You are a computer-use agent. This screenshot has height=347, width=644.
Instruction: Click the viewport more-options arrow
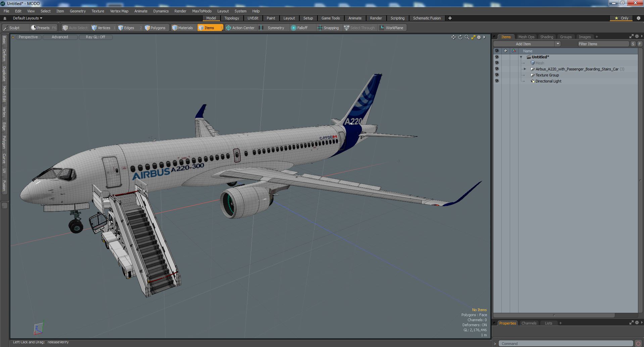(x=484, y=37)
